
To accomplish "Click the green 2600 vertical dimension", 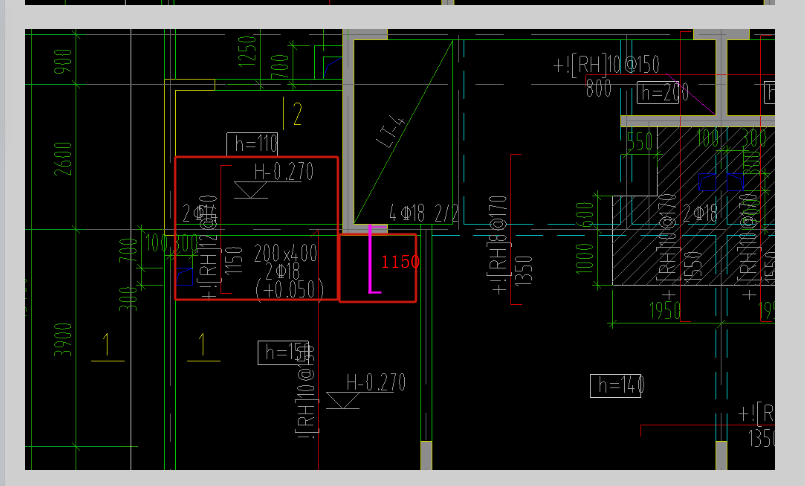I will click(x=64, y=158).
